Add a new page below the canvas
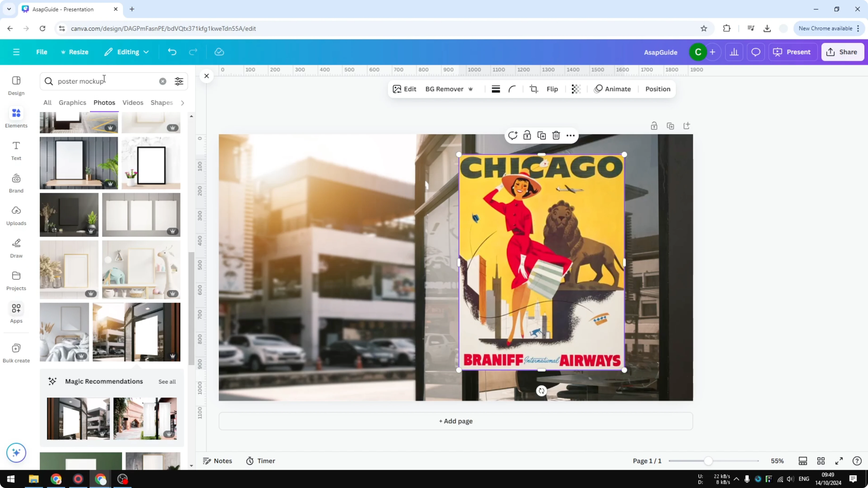The image size is (868, 488). [x=455, y=421]
